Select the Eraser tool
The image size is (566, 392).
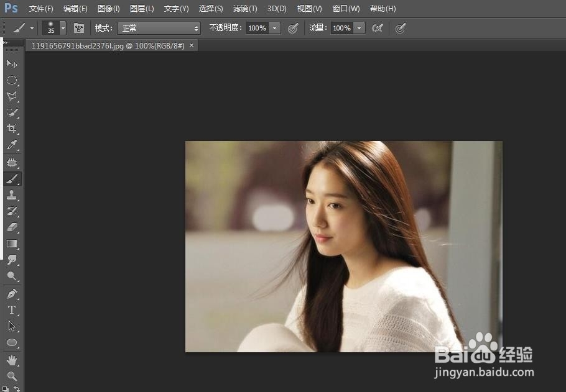point(12,227)
